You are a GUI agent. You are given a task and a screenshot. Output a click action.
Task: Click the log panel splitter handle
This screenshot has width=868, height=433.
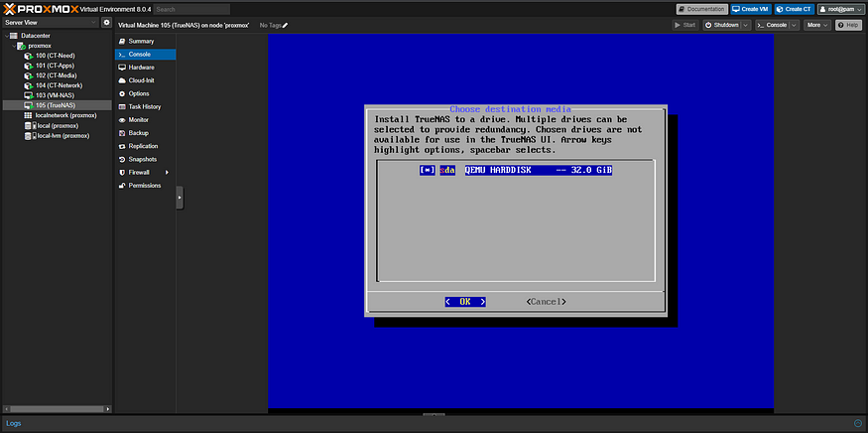click(434, 415)
